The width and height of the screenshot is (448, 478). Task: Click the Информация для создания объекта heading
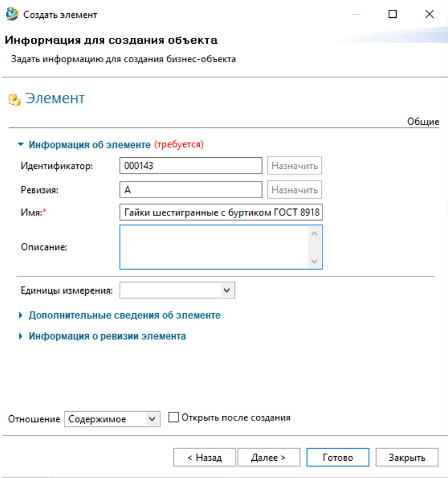[x=111, y=40]
